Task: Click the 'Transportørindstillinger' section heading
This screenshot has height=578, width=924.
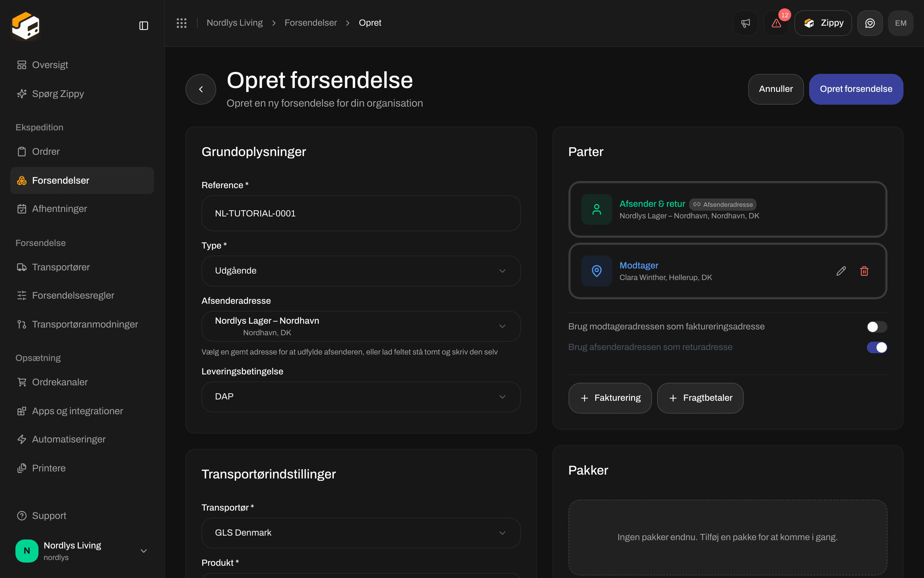Action: pyautogui.click(x=269, y=474)
